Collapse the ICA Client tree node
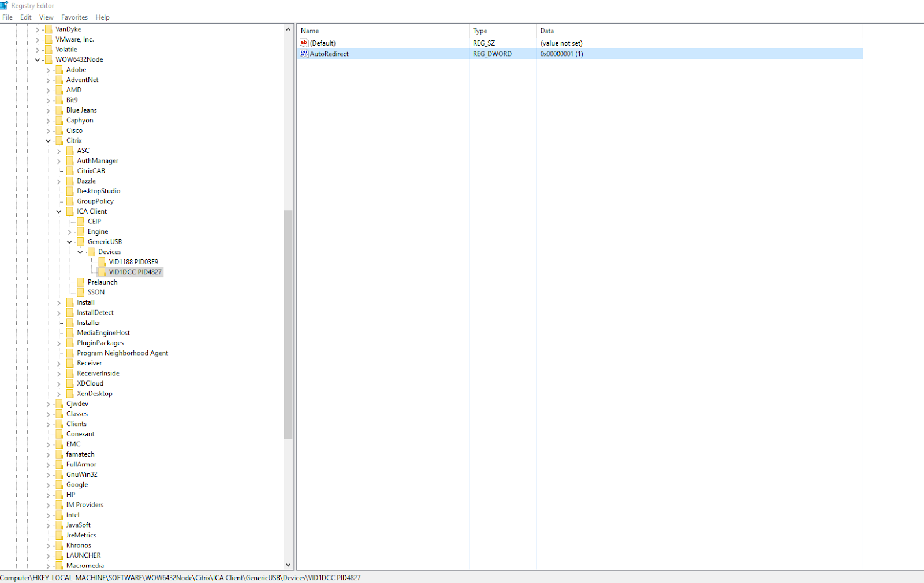Screen dimensions: 924x583 click(x=59, y=211)
